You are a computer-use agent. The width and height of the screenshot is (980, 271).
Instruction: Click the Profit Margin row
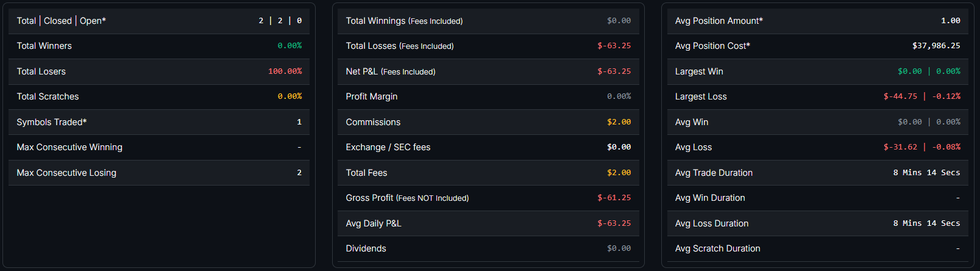pos(488,96)
